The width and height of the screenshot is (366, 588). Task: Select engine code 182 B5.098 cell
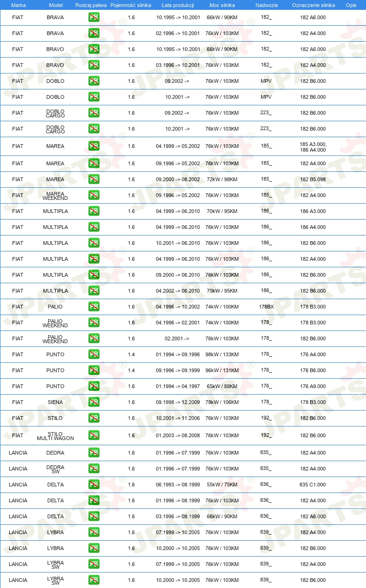313,179
